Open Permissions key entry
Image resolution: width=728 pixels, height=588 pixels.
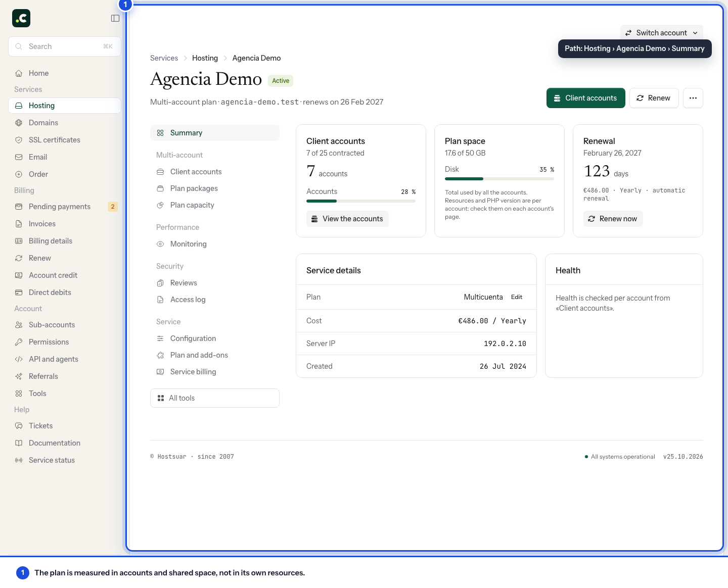tap(65, 342)
